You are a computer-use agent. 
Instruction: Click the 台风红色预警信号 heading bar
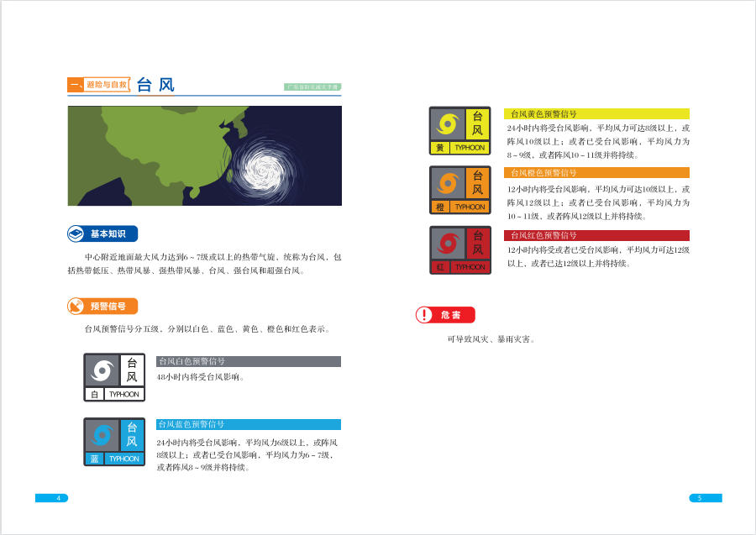coord(596,235)
